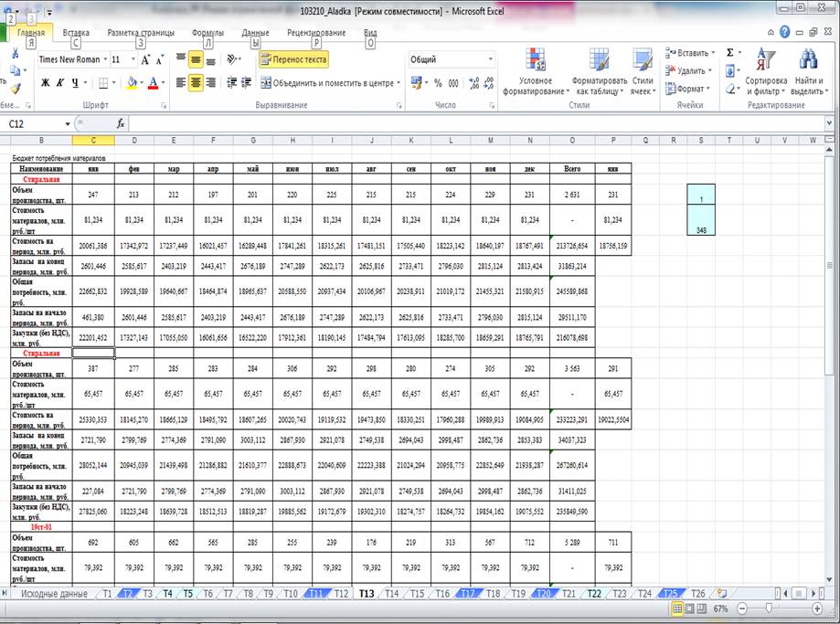Click the Format Painter brush icon
Viewport: 840px width, 624px height.
(13, 88)
